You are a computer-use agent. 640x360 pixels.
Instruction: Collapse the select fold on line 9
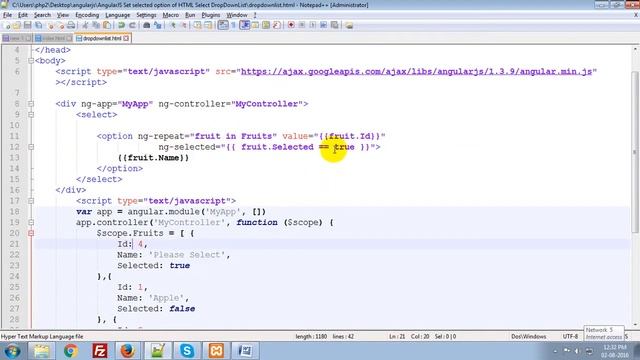click(31, 115)
